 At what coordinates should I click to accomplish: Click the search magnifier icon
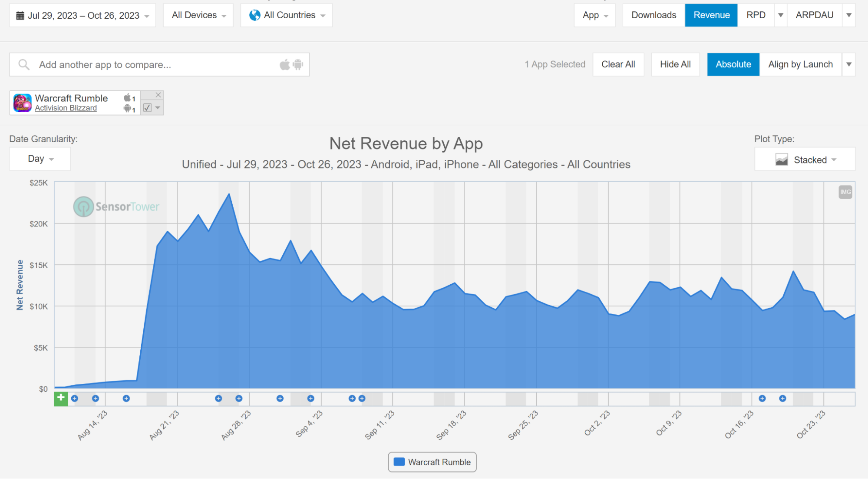point(24,65)
